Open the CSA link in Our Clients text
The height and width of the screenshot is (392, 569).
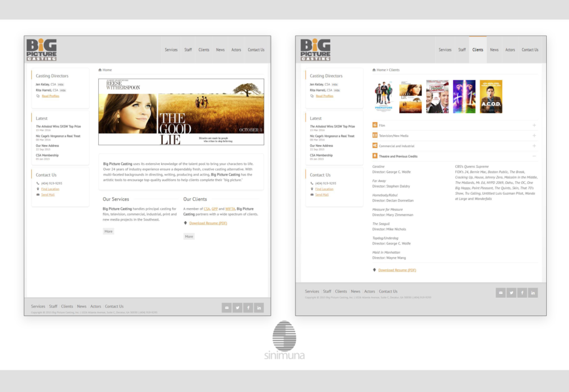(207, 209)
